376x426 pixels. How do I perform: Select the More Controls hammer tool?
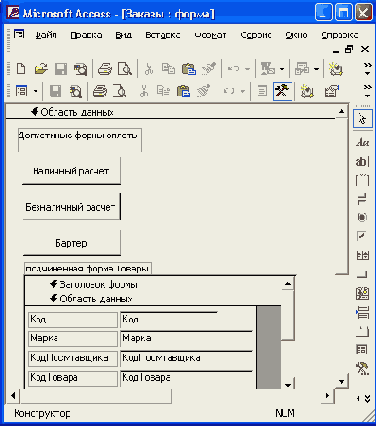pos(362,368)
